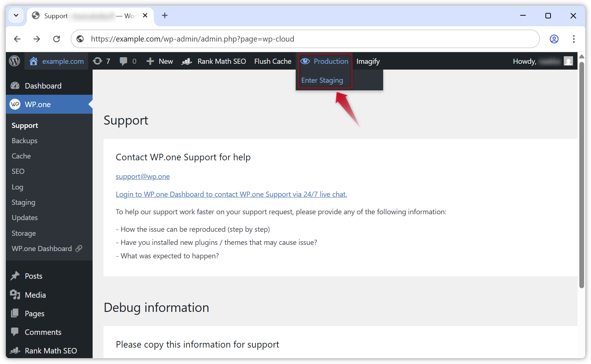
Task: Open the Cache submenu item
Action: 21,156
